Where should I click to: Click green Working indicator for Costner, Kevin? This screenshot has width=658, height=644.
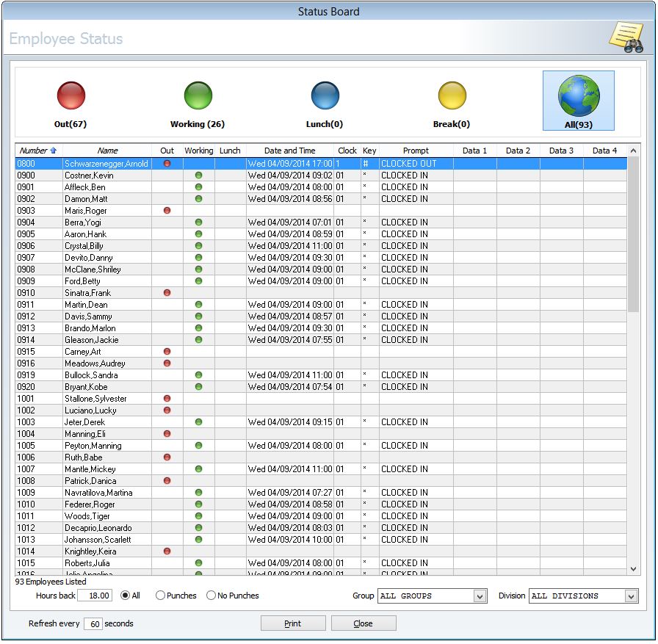tap(198, 176)
